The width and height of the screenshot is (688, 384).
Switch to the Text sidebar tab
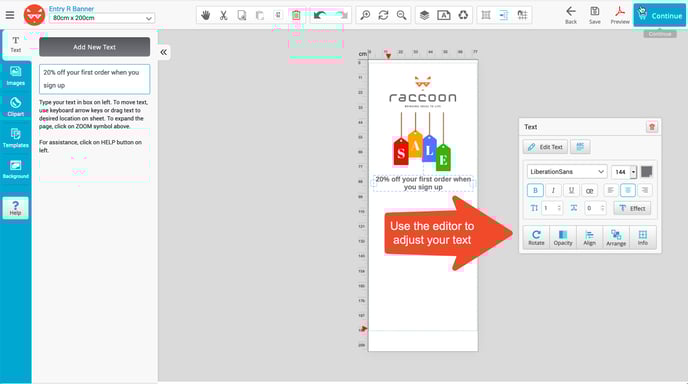pos(15,44)
